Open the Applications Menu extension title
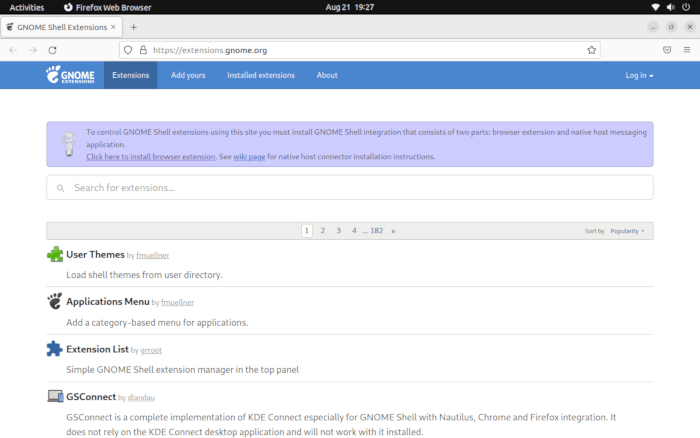700x438 pixels. point(108,301)
